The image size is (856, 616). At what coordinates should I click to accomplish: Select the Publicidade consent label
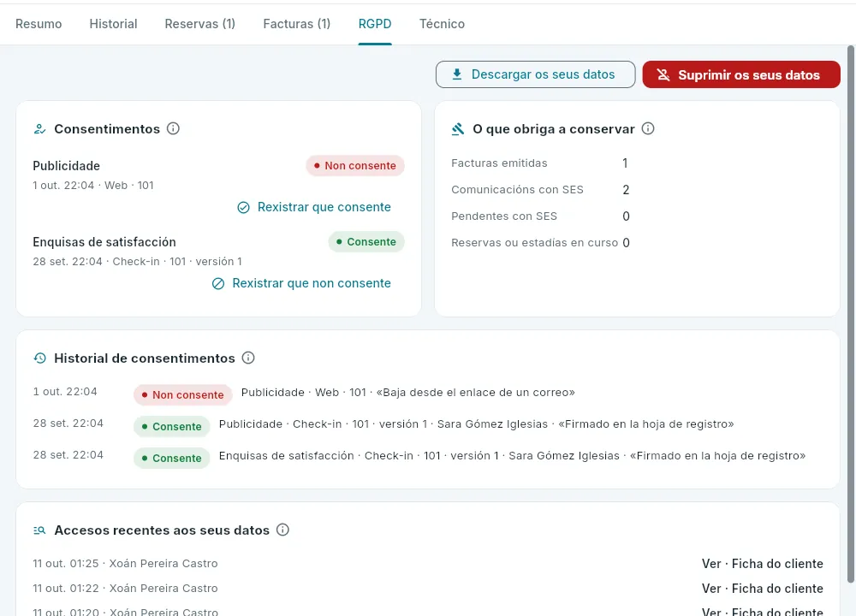click(66, 166)
